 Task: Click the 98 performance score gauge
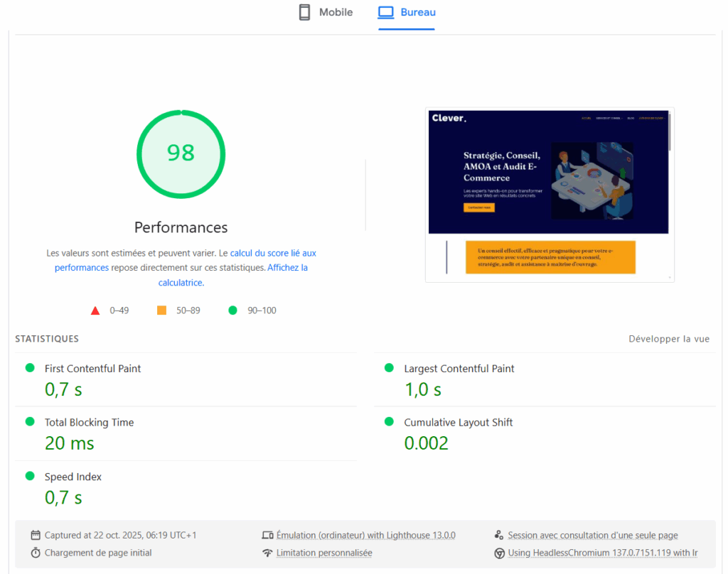click(x=181, y=153)
